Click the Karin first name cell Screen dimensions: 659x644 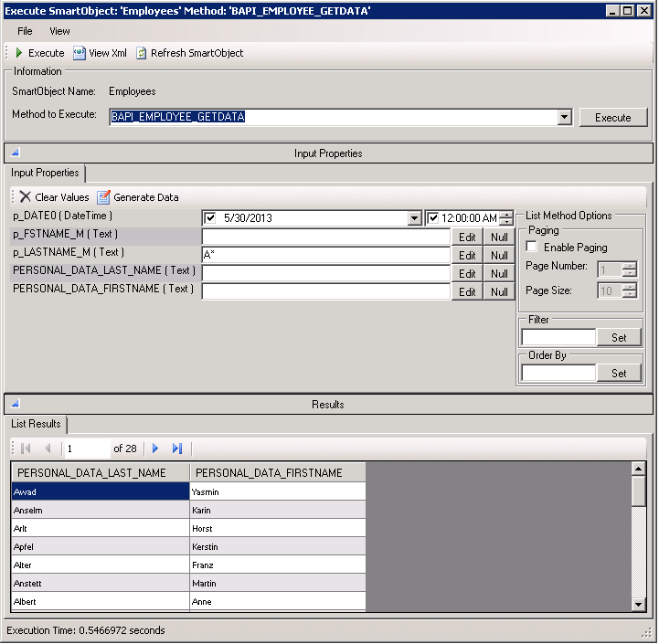pyautogui.click(x=278, y=510)
